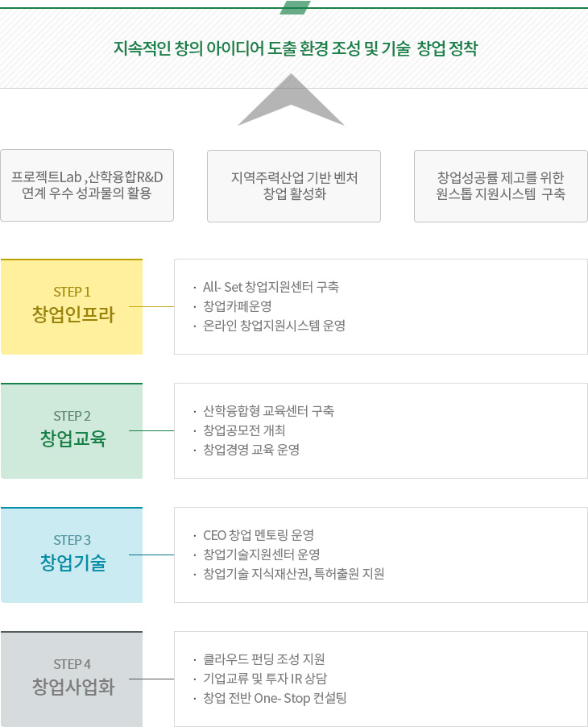Click All-Set 창업지원센터 구축 item
The image size is (588, 727).
(271, 287)
